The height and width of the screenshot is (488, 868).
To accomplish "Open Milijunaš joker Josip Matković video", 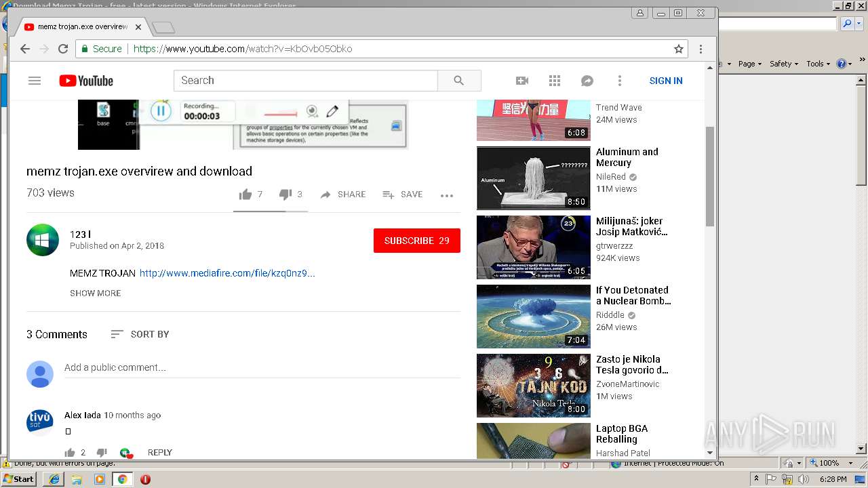I will [534, 247].
